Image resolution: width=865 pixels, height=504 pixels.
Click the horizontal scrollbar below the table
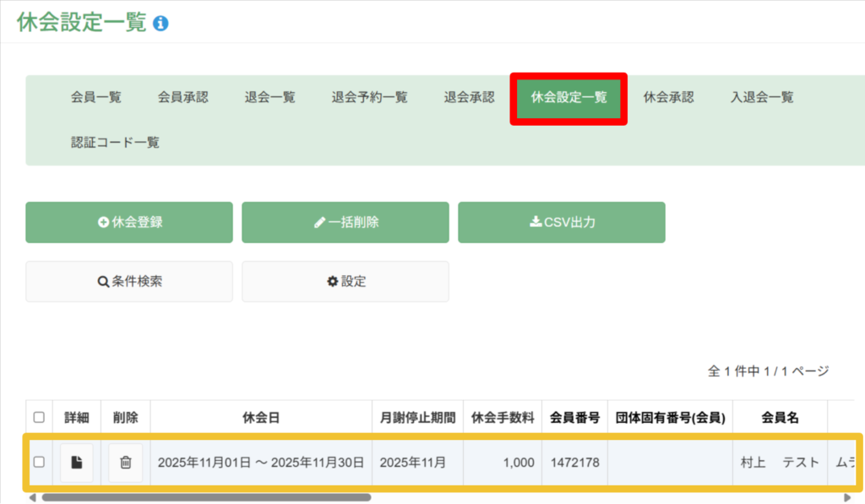pyautogui.click(x=206, y=497)
